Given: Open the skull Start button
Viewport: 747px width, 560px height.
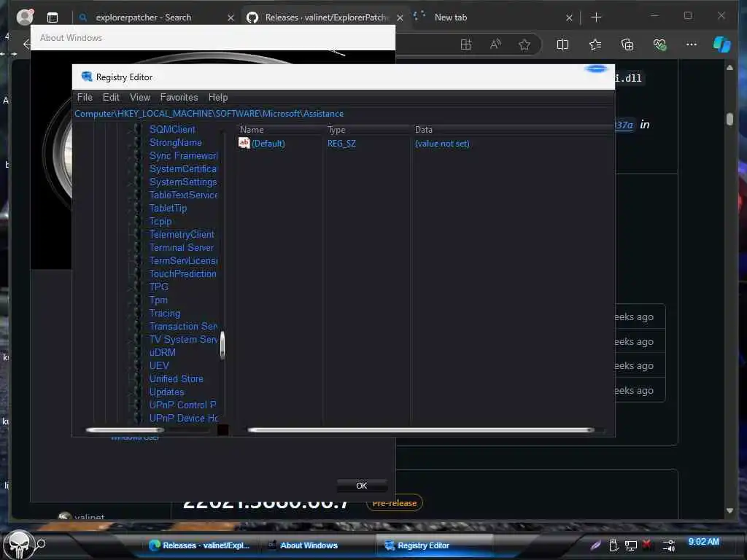Looking at the screenshot, I should point(19,545).
